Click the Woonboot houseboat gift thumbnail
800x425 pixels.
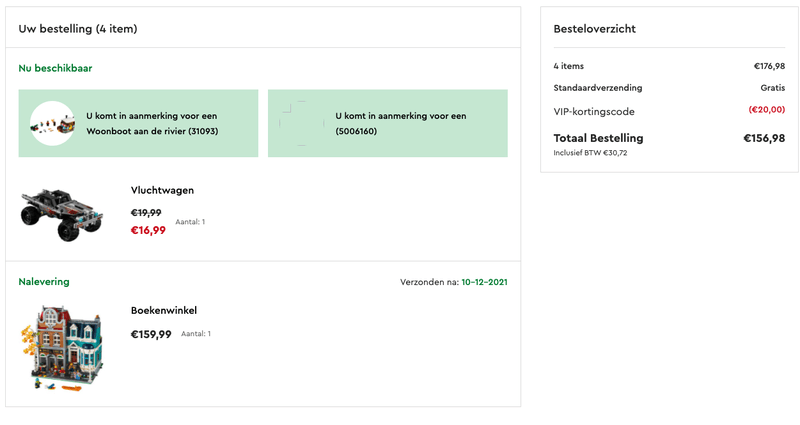(x=53, y=123)
